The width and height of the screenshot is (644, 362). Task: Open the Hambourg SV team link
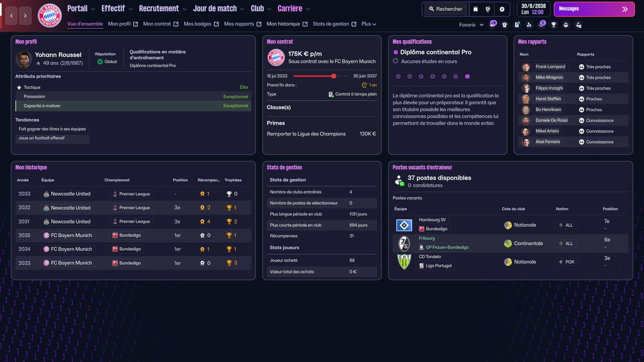[432, 220]
